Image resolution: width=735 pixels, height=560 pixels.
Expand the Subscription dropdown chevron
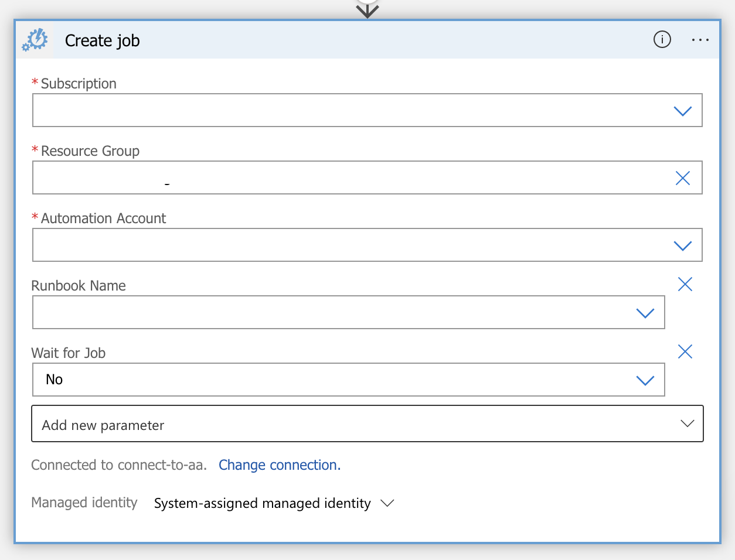tap(682, 111)
